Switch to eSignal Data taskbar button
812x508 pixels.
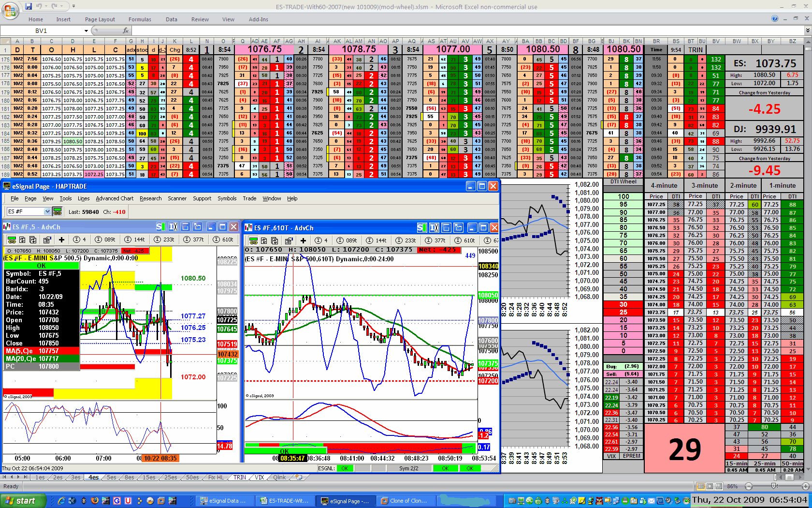[225, 501]
